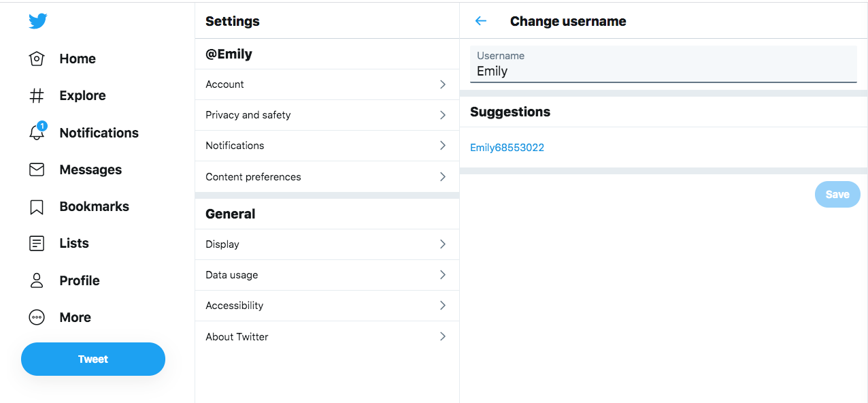Open the Data usage settings item
This screenshot has height=403, width=868.
pos(327,275)
